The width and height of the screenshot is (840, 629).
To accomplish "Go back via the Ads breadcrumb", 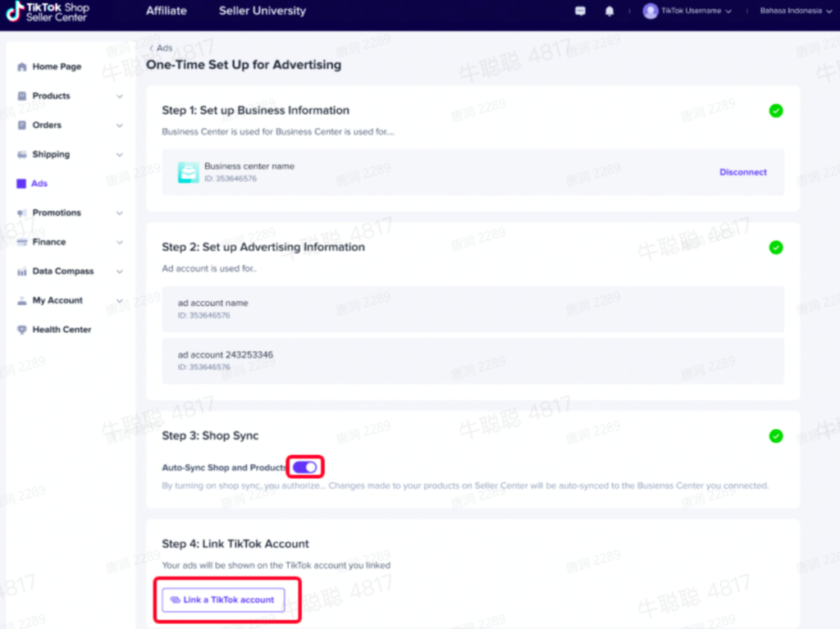I will click(x=162, y=48).
